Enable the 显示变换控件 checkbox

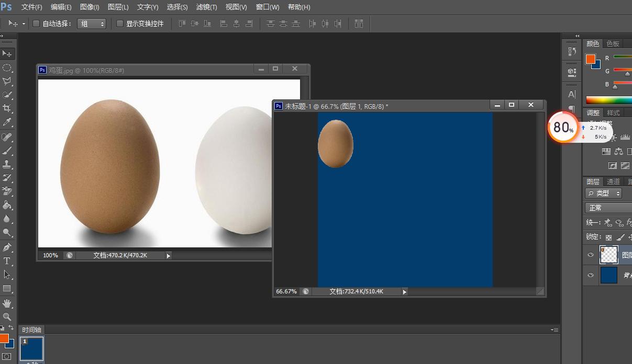[x=120, y=24]
